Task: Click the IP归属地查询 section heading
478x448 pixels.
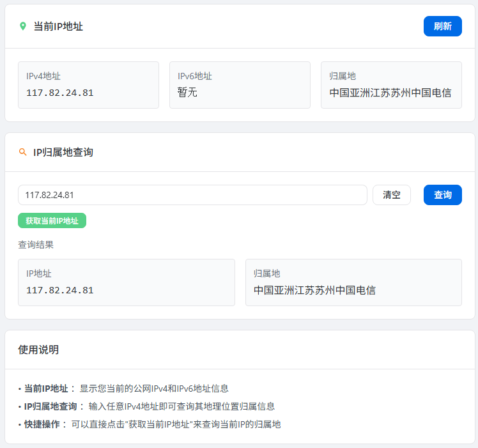Action: coord(63,152)
